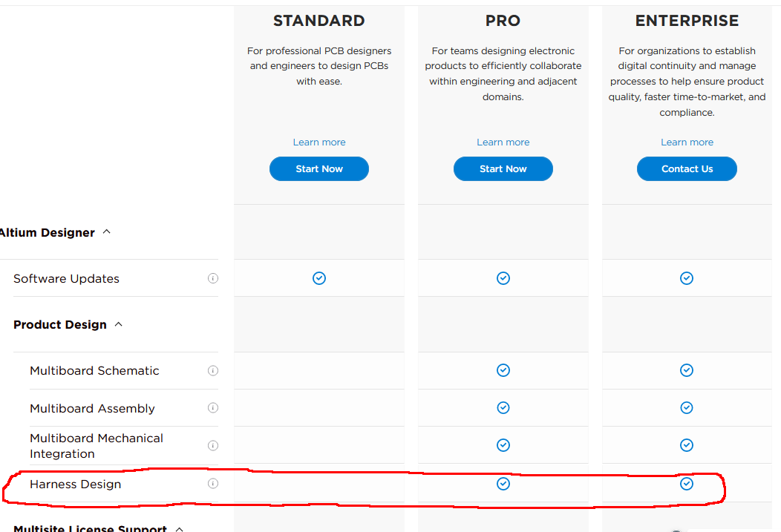Click Pro checkmark for Multiboard Mechanical Integration
The height and width of the screenshot is (532, 781).
pos(503,445)
